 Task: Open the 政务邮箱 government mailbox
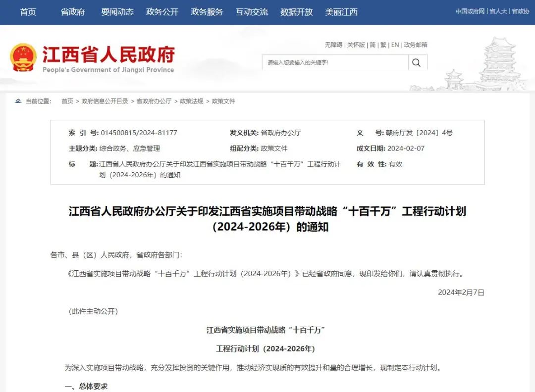point(415,45)
